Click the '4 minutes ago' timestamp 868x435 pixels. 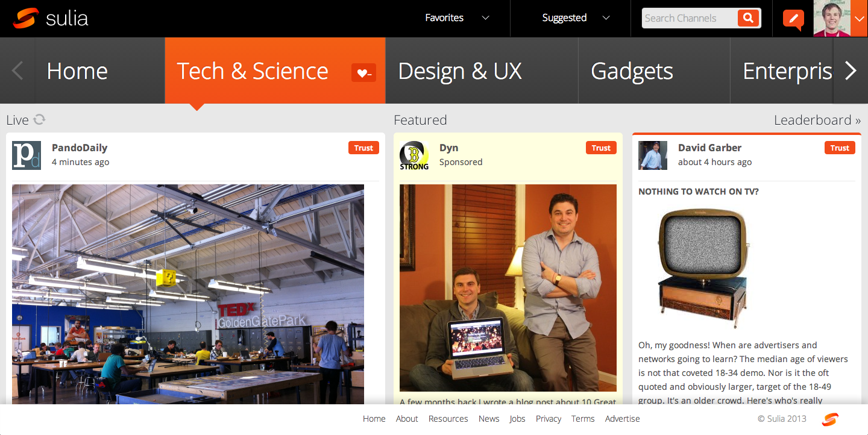[81, 162]
